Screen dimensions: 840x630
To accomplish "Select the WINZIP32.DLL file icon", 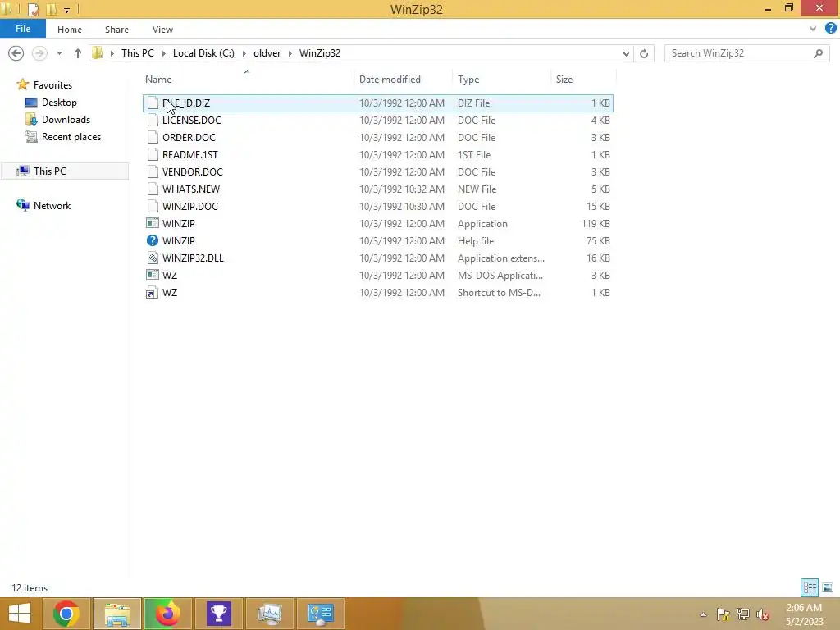I will pos(153,258).
